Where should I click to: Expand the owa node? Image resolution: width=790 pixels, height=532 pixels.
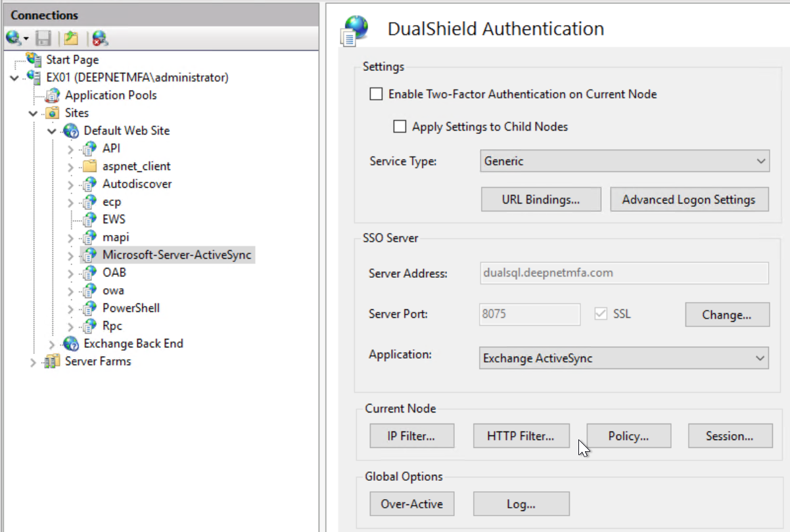(71, 291)
